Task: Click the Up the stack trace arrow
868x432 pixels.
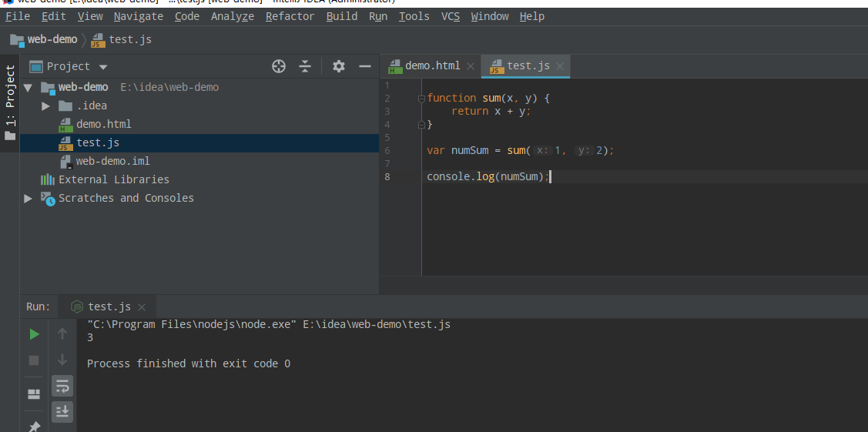Action: pos(62,333)
